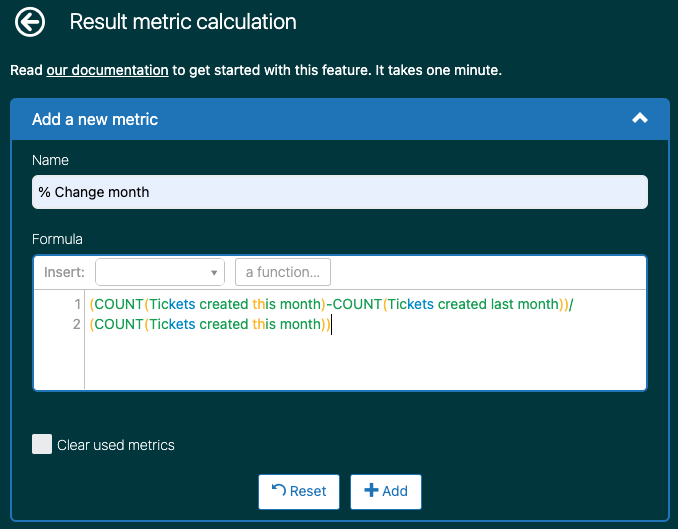Click empty area below formula line two
The image size is (678, 529).
360,362
